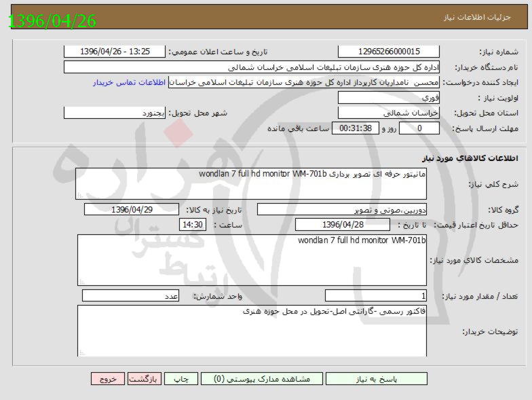532x400 pixels.
Task: Click the مشخصات کالای مورد نیاز text area
Action: 252,260
